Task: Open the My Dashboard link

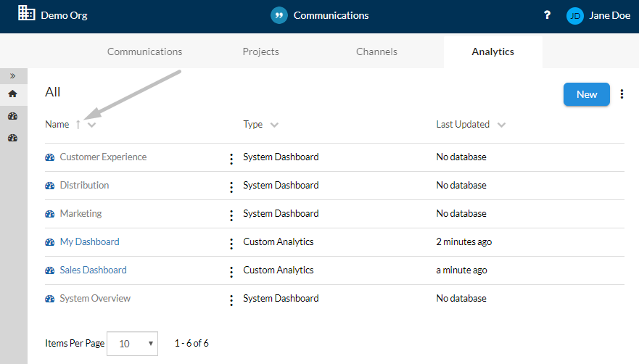Action: [x=90, y=241]
